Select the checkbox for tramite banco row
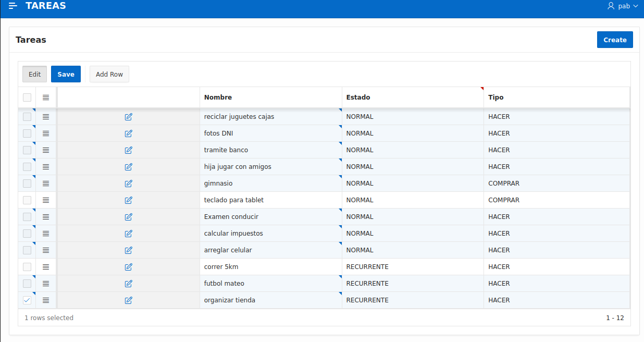Viewport: 644px width, 342px height. (x=27, y=150)
